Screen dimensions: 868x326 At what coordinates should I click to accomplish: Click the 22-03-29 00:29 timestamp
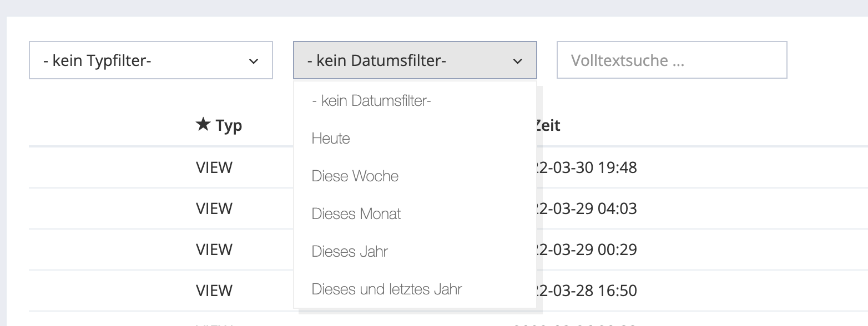click(586, 249)
